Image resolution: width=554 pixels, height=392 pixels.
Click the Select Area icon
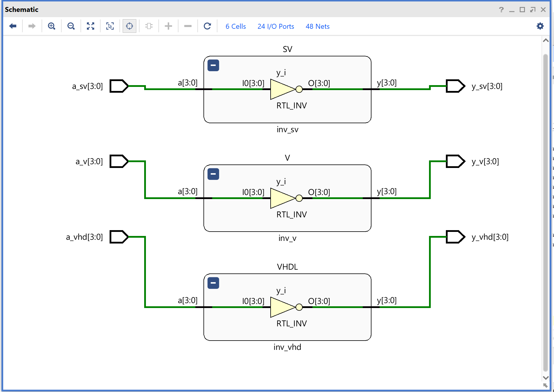coord(110,26)
